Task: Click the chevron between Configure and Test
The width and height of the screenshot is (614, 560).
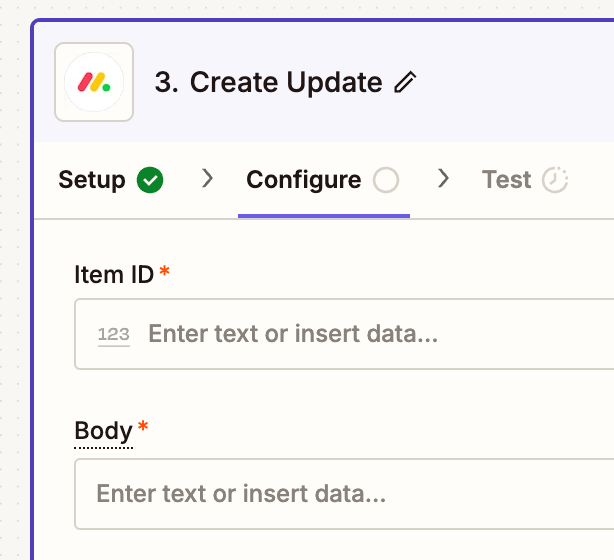Action: point(443,179)
